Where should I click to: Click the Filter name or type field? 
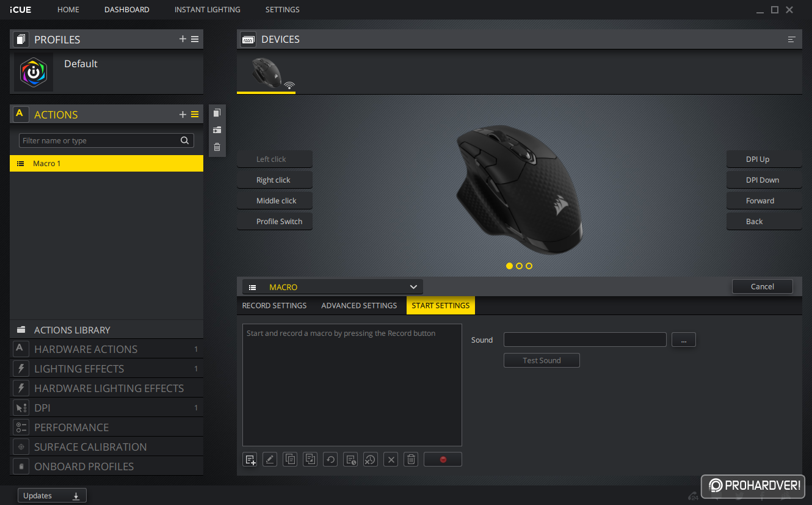point(106,140)
